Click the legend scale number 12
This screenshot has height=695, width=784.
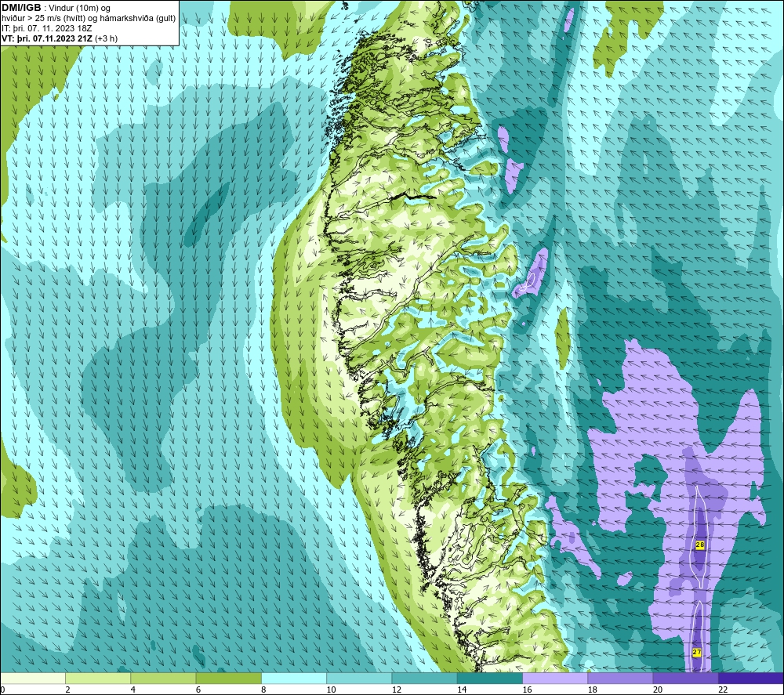(397, 690)
